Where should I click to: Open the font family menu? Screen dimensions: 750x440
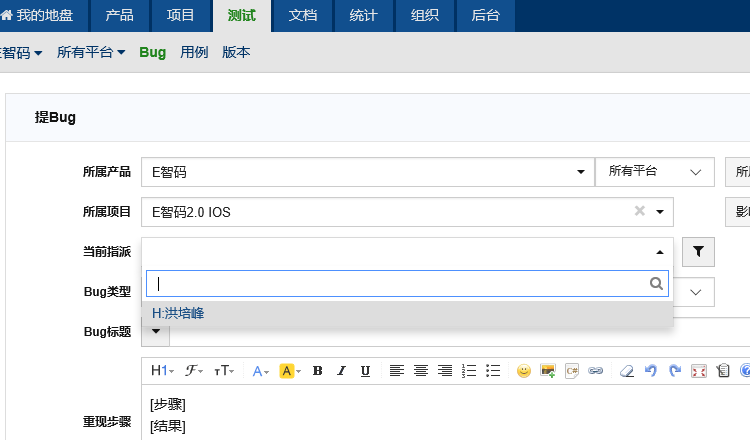(x=194, y=371)
